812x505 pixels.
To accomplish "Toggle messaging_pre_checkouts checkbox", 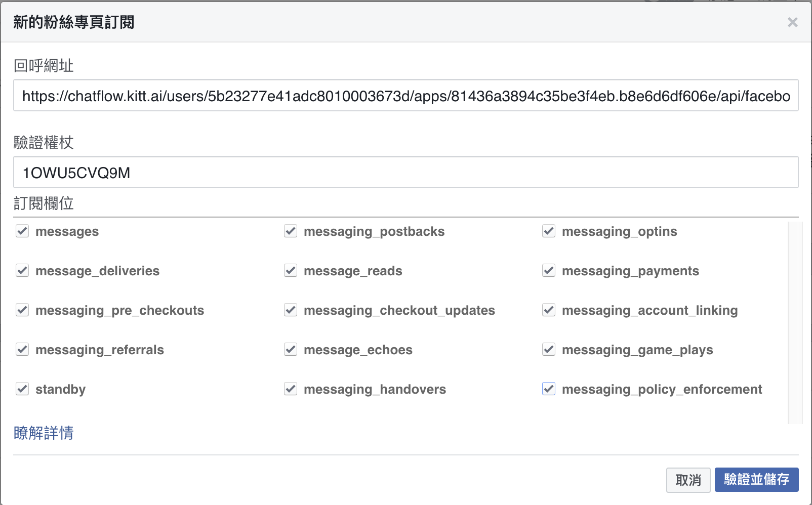I will (x=22, y=310).
